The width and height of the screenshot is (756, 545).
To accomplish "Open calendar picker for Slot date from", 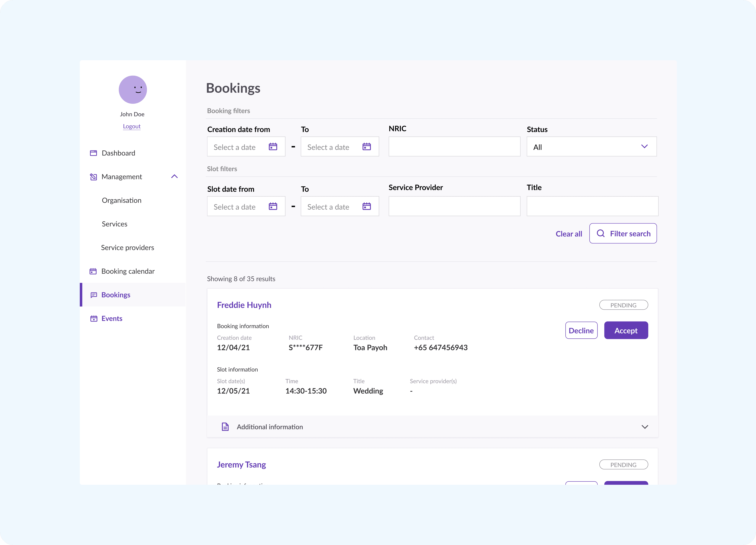I will pyautogui.click(x=273, y=206).
